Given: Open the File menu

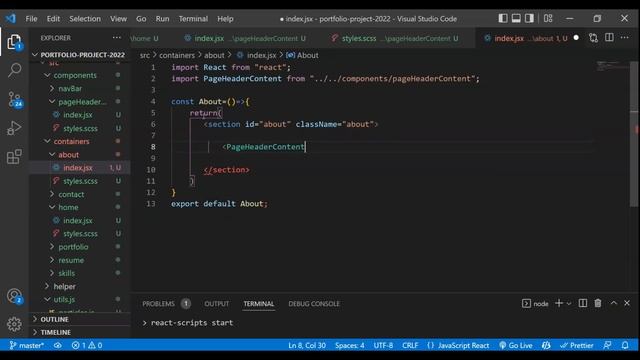Looking at the screenshot, I should (31, 19).
